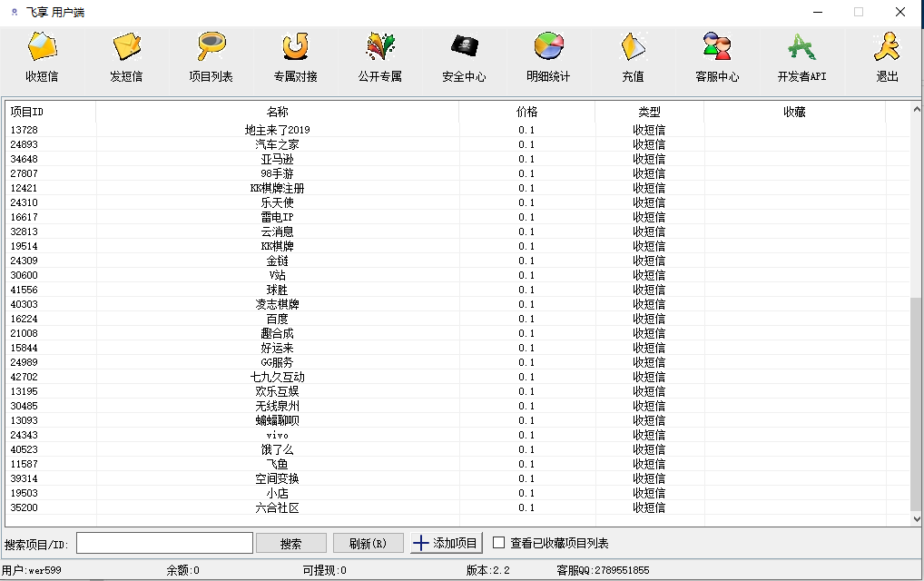Viewport: 924px width, 581px height.
Task: Click the 0.1 price cell of vivo row
Action: coord(526,435)
